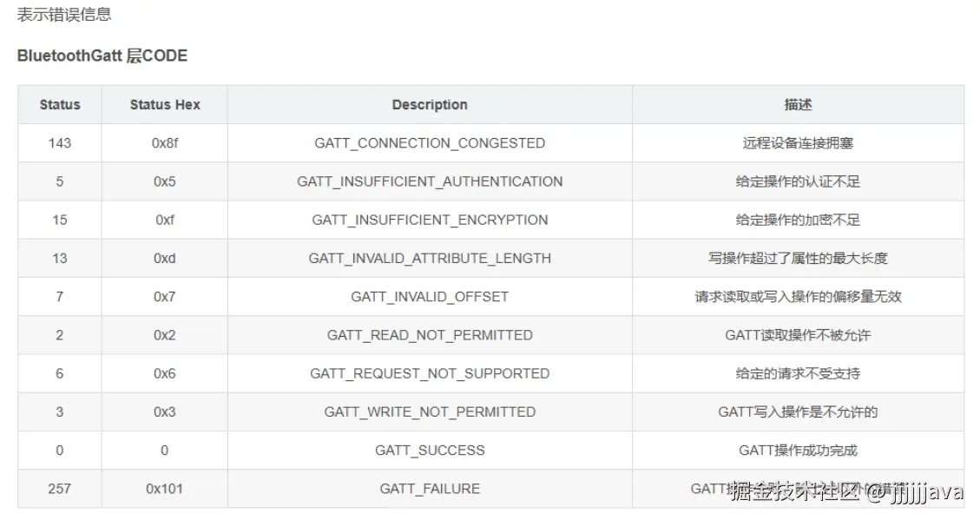Click the Status Hex column header
Image resolution: width=980 pixels, height=520 pixels.
pos(165,105)
